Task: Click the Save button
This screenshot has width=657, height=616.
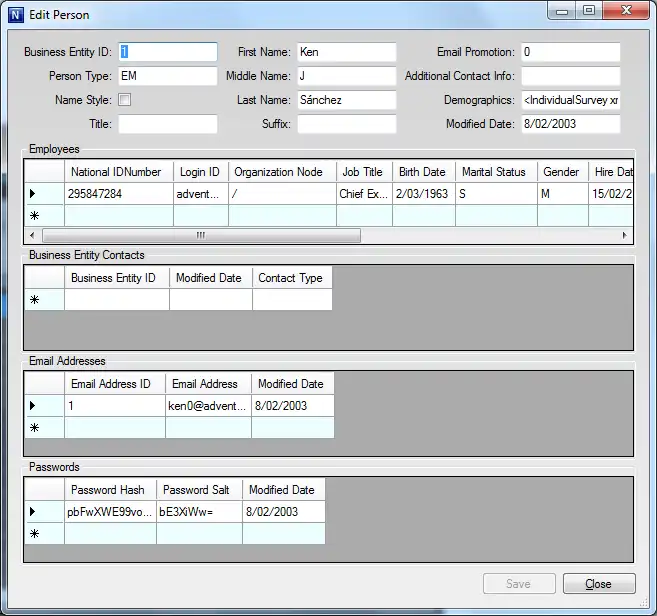Action: (x=519, y=584)
